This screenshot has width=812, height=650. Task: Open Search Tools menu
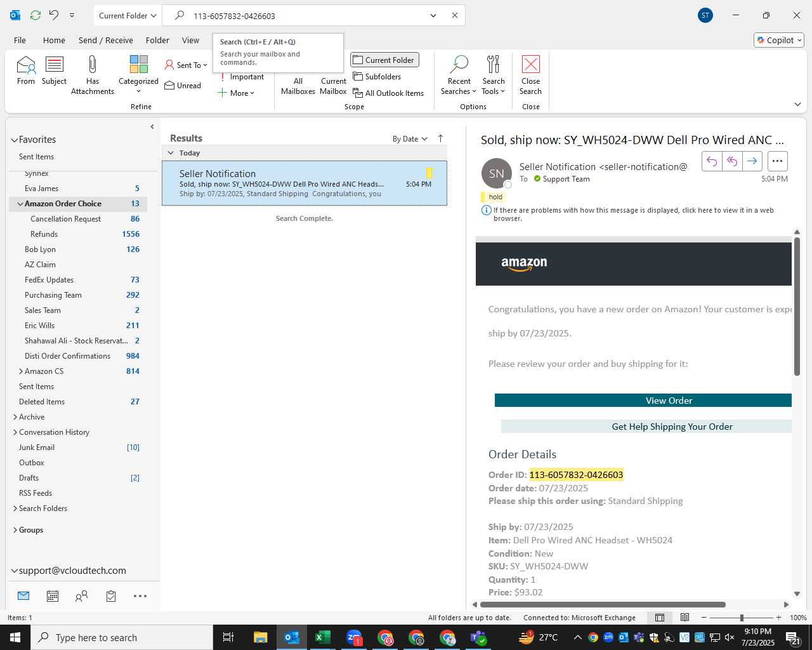pos(494,74)
